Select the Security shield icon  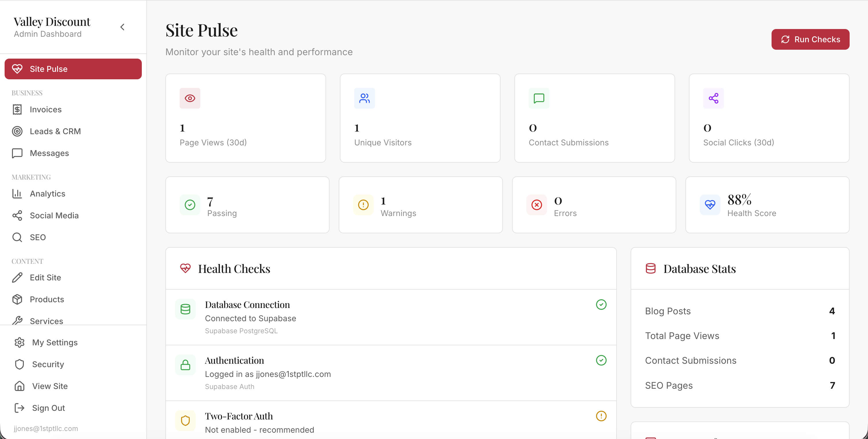[x=19, y=364]
